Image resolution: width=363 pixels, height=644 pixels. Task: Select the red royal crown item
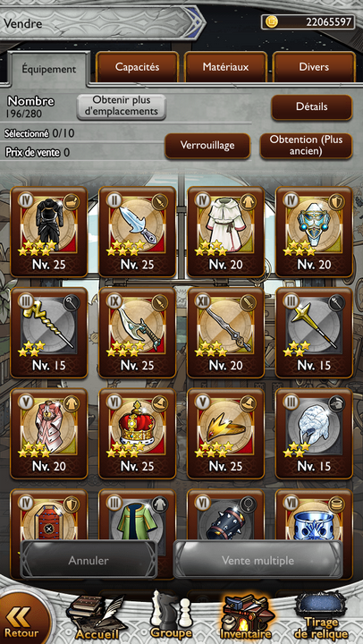(x=137, y=434)
